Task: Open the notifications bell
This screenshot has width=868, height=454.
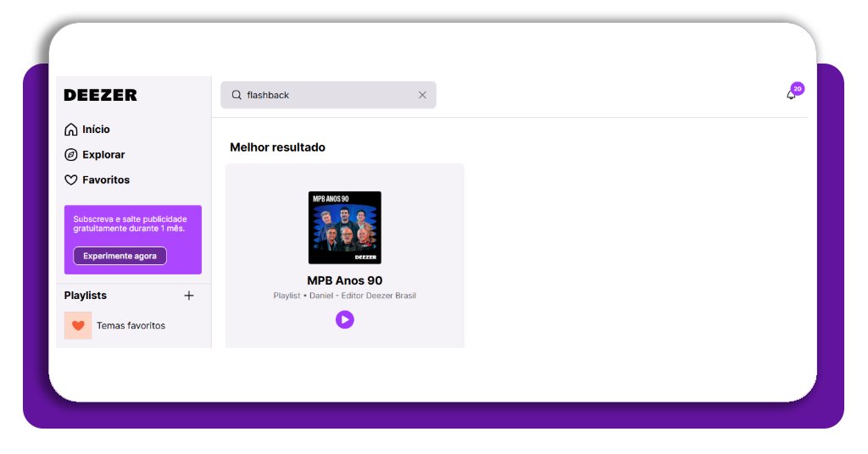Action: [791, 95]
